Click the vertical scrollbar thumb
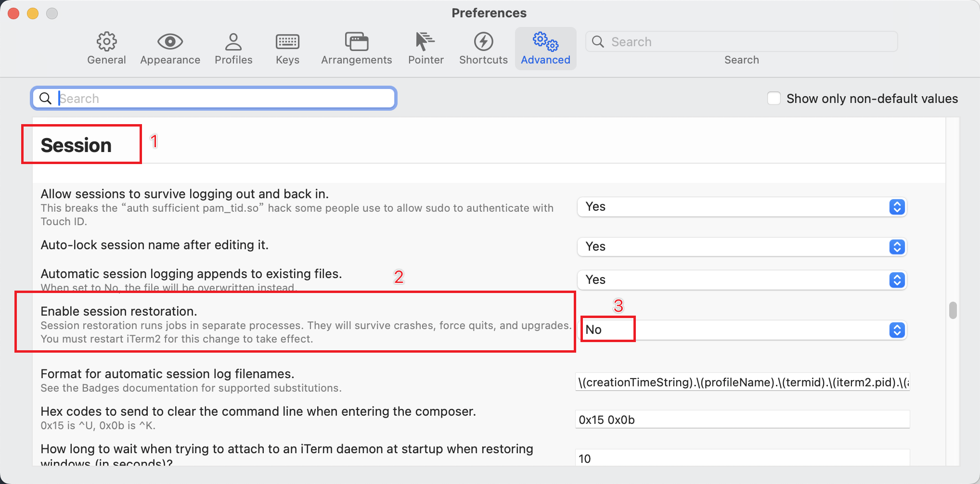This screenshot has height=484, width=980. pyautogui.click(x=953, y=310)
